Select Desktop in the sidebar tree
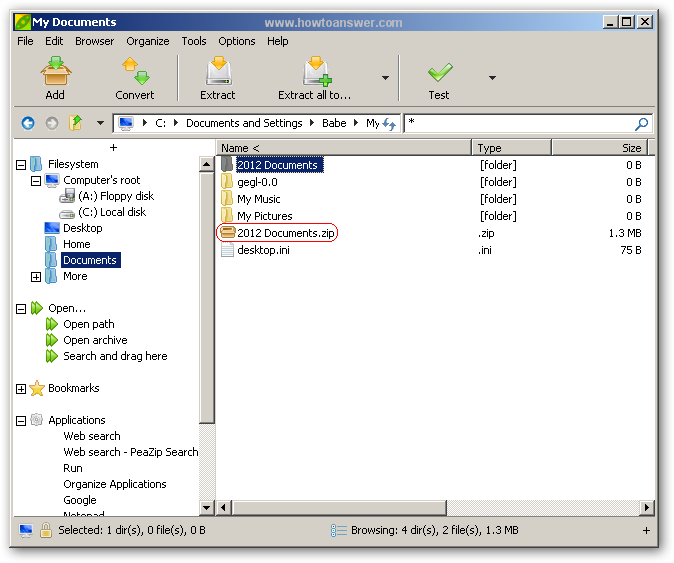The image size is (674, 563). tap(83, 228)
